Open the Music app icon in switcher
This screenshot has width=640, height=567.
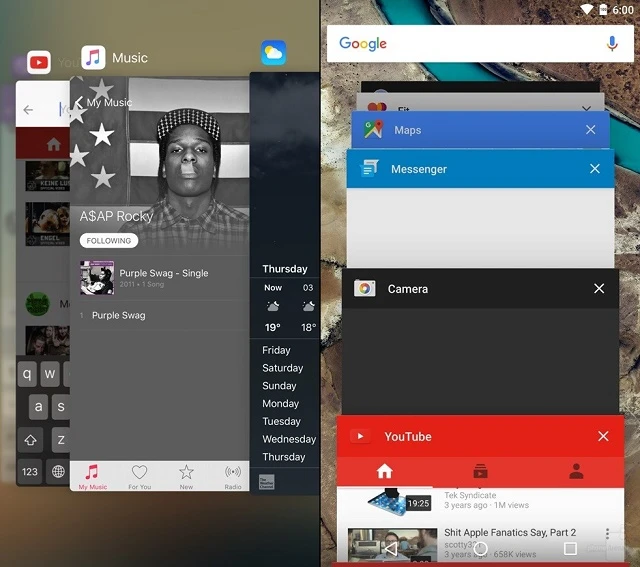[93, 58]
